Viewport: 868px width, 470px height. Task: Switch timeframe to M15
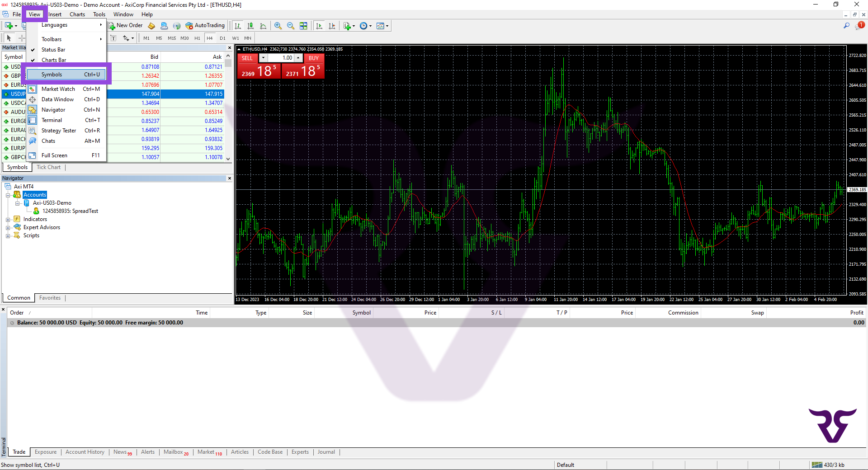tap(172, 38)
